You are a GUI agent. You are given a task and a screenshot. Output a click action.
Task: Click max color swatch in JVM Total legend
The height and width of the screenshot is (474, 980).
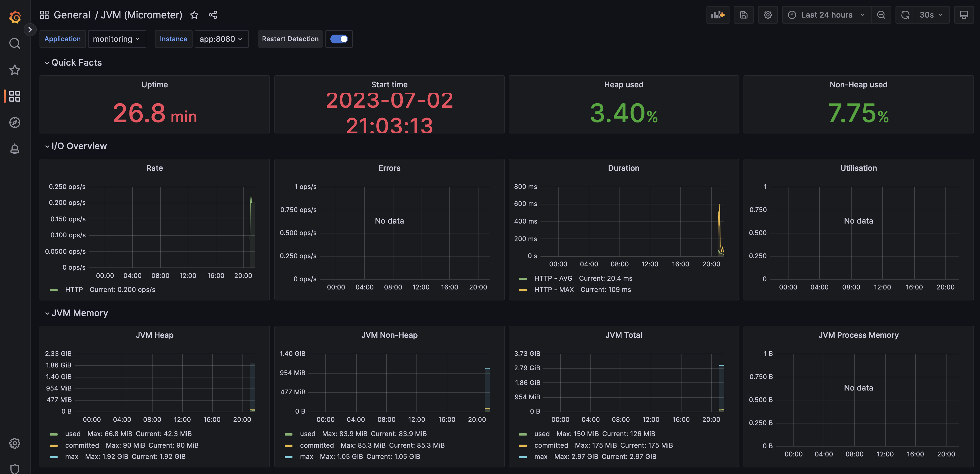click(523, 456)
